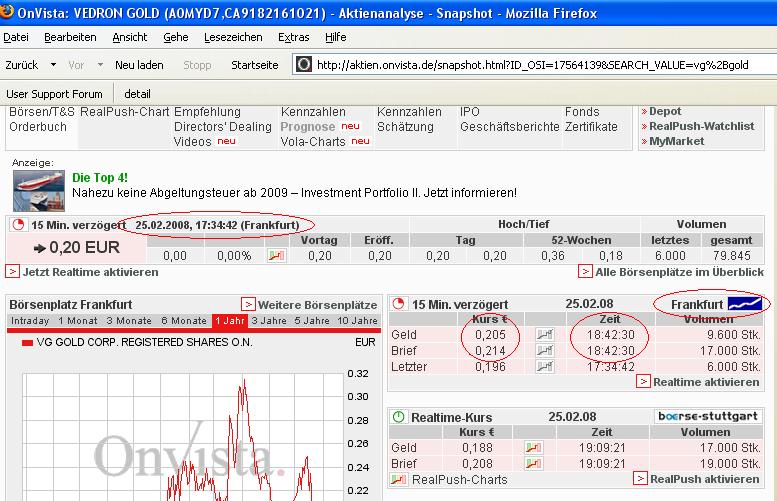Select the Intraday chart period tab
Image resolution: width=777 pixels, height=501 pixels.
(30, 321)
